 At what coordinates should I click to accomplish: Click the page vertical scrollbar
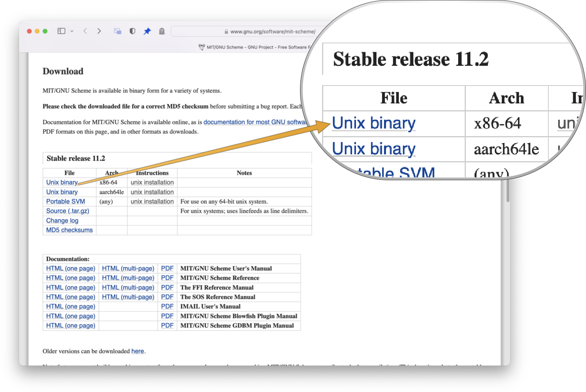508,190
